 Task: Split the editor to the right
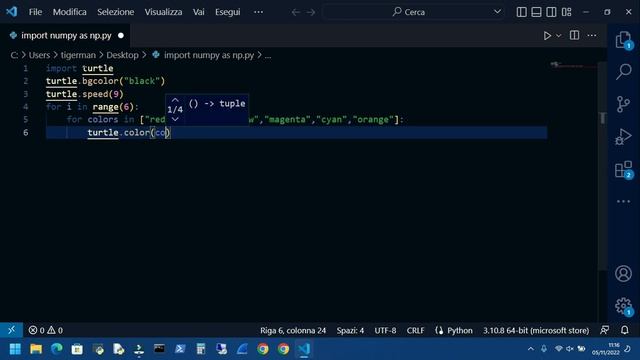coord(574,36)
